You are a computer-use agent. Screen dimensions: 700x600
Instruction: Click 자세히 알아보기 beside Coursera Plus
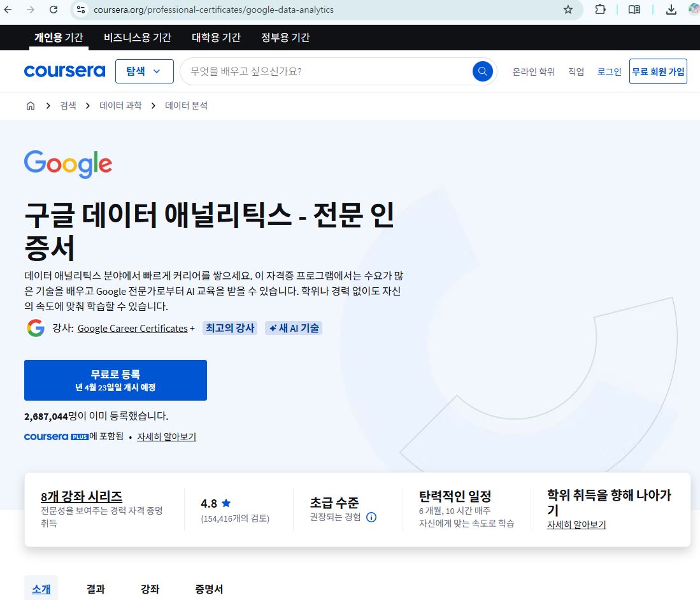coord(166,436)
